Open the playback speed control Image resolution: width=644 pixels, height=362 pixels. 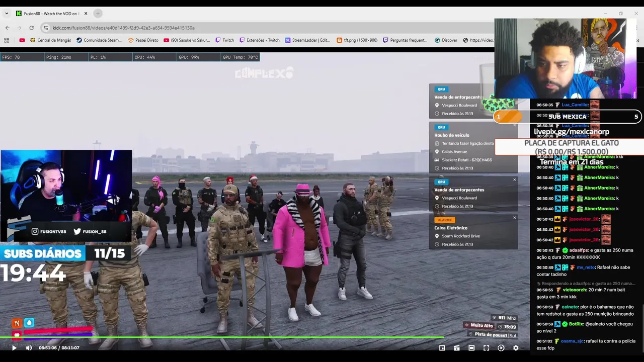(501, 348)
